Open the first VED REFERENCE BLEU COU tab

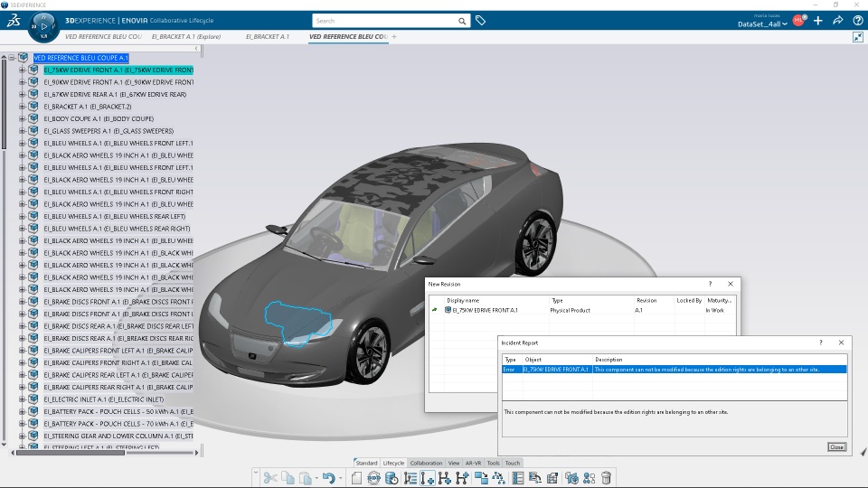point(103,36)
